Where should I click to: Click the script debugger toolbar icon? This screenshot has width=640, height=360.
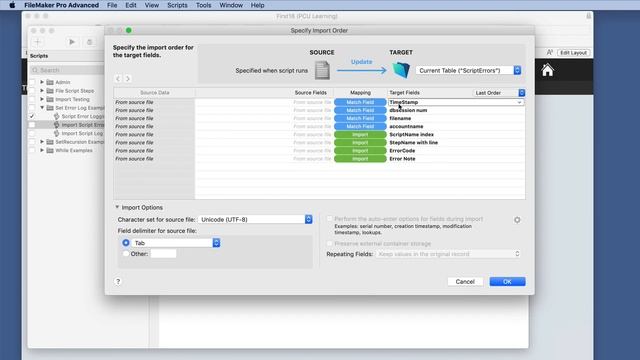(89, 42)
